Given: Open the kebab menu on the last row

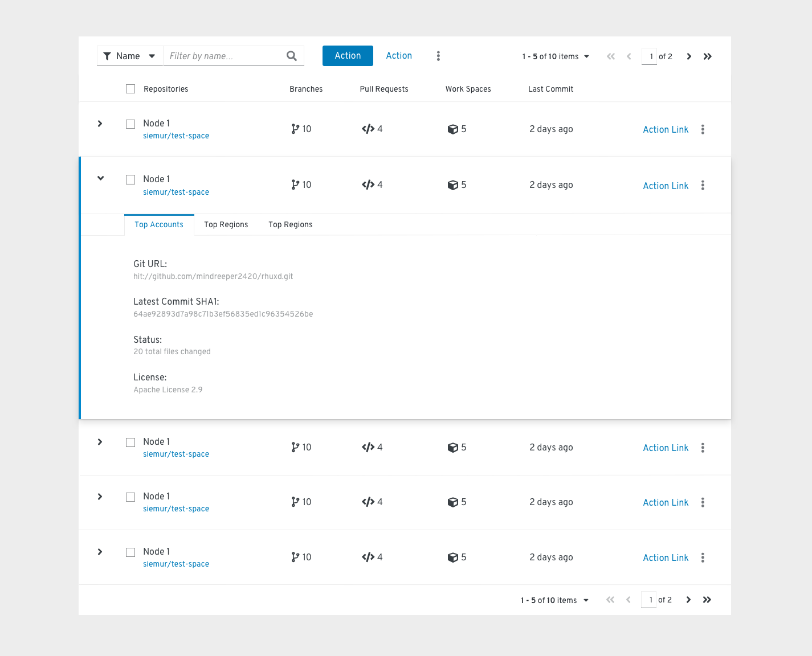Looking at the screenshot, I should click(x=703, y=557).
